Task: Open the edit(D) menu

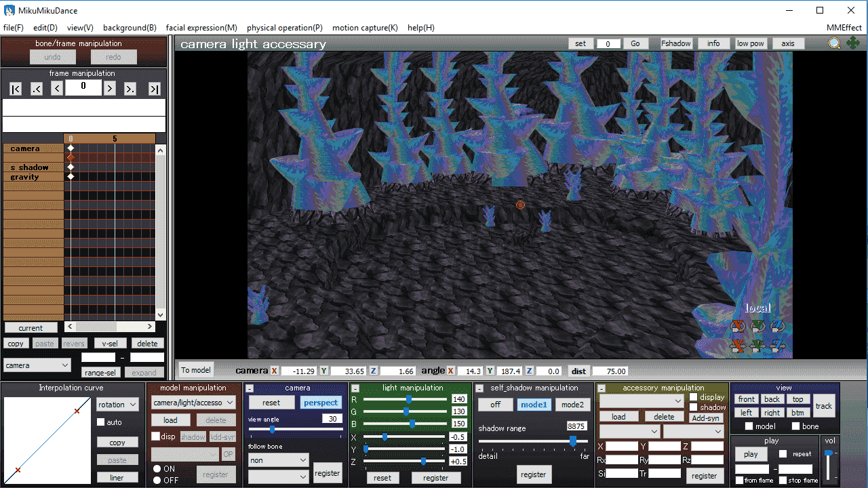Action: (45, 28)
